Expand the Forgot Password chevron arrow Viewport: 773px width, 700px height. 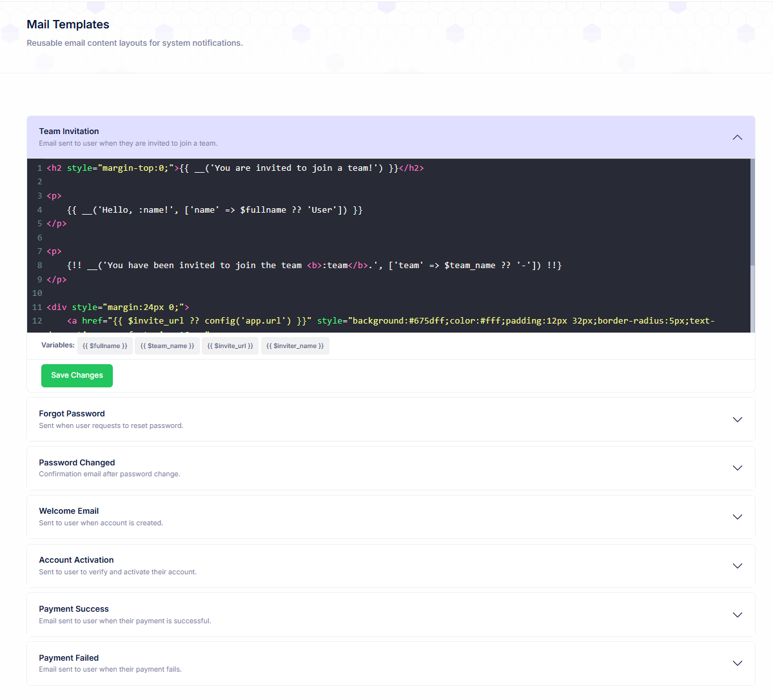tap(737, 420)
